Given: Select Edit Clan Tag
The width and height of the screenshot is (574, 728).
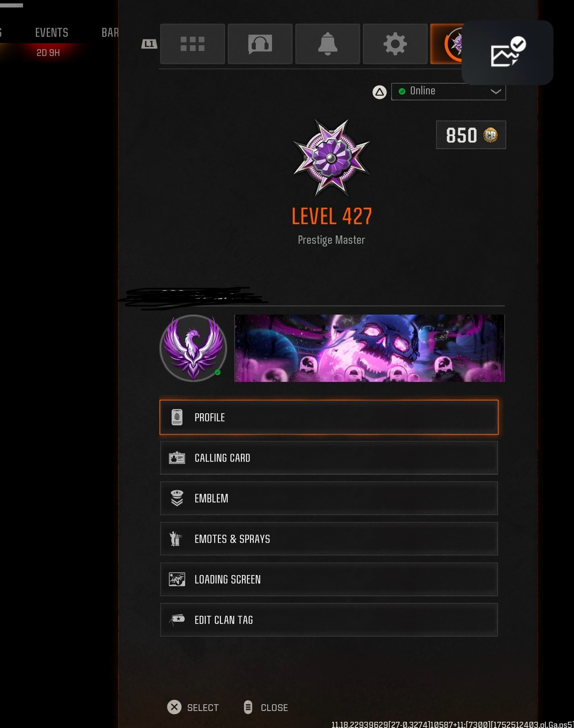Looking at the screenshot, I should 329,620.
